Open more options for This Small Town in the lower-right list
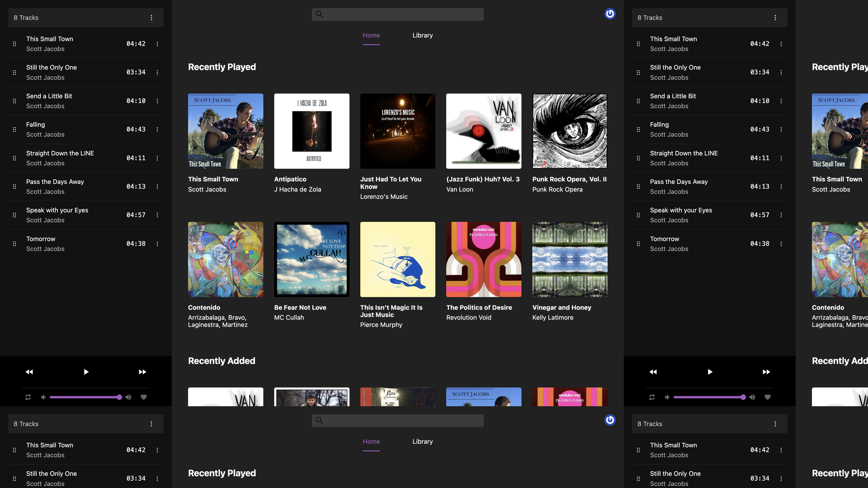The height and width of the screenshot is (488, 868). pyautogui.click(x=781, y=450)
